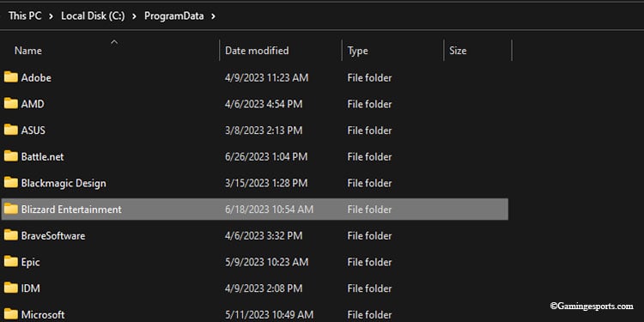This screenshot has height=322, width=644.
Task: Open the Adobe folder icon
Action: click(11, 77)
